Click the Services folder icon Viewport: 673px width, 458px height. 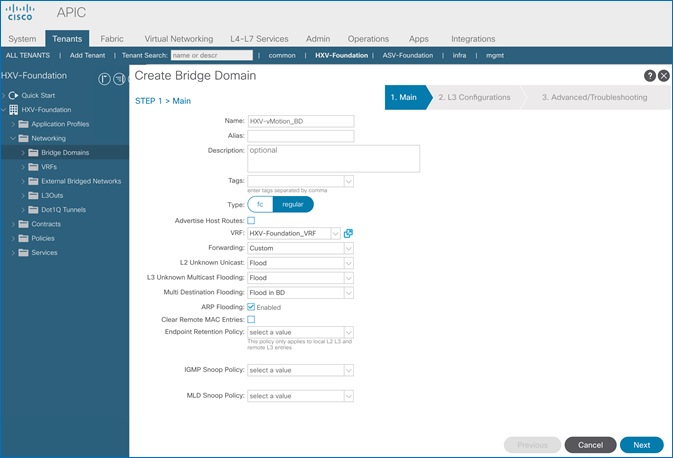[x=24, y=252]
